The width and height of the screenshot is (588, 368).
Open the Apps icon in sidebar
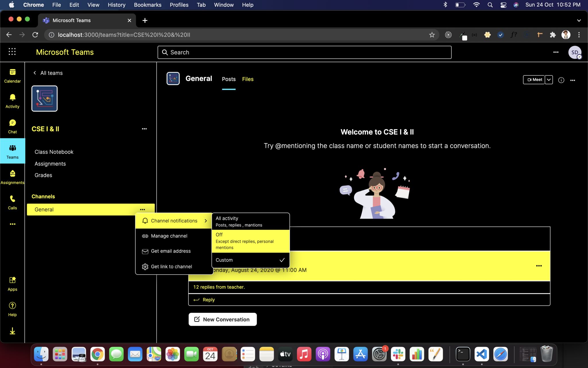point(12,284)
